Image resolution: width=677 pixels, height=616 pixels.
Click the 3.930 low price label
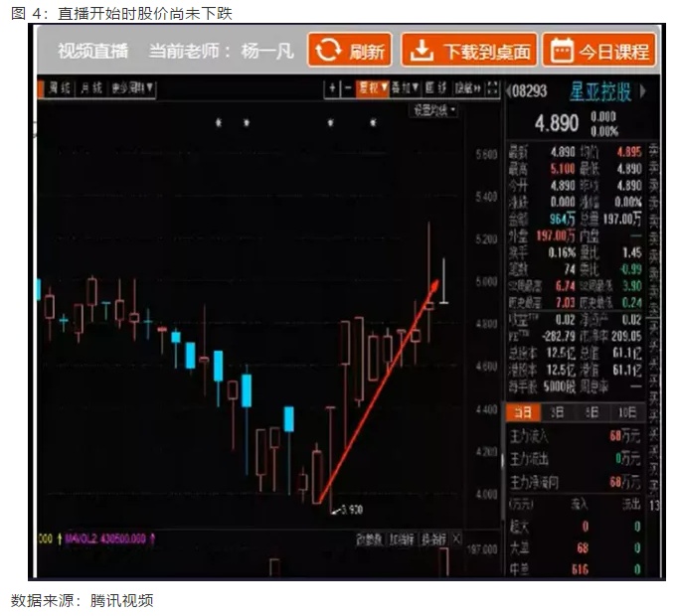(x=352, y=510)
